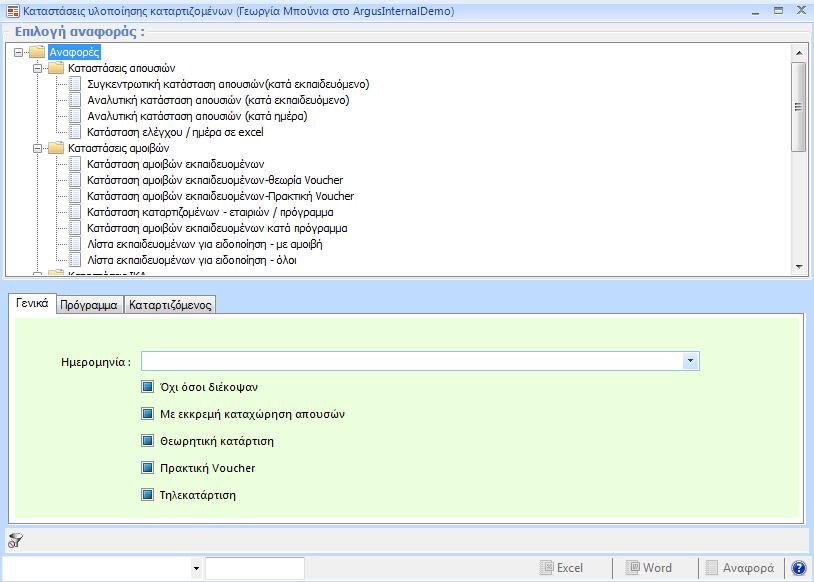Open the Ημερομηνία dropdown list
Viewport: 814px width, 582px height.
click(690, 361)
